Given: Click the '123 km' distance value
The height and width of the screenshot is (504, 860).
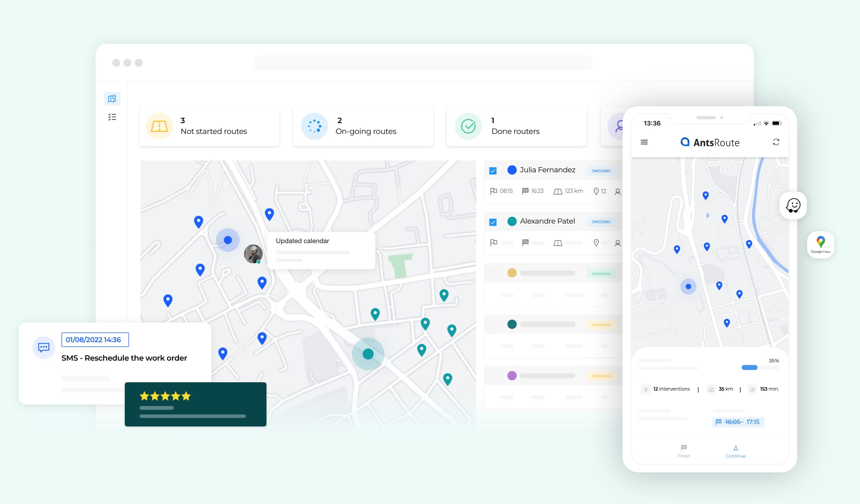Looking at the screenshot, I should (574, 191).
